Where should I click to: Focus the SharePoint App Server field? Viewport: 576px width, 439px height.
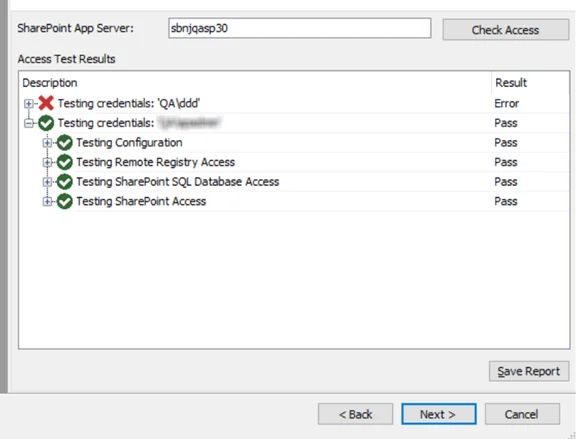[x=299, y=28]
